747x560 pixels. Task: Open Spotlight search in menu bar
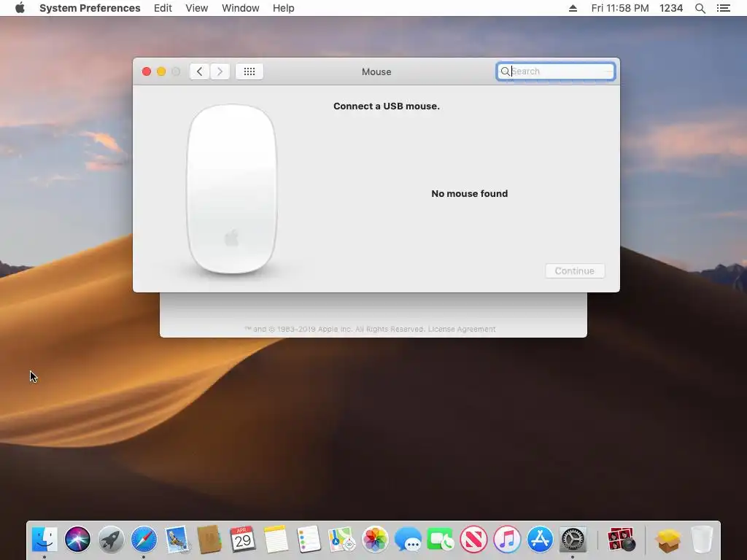(700, 8)
